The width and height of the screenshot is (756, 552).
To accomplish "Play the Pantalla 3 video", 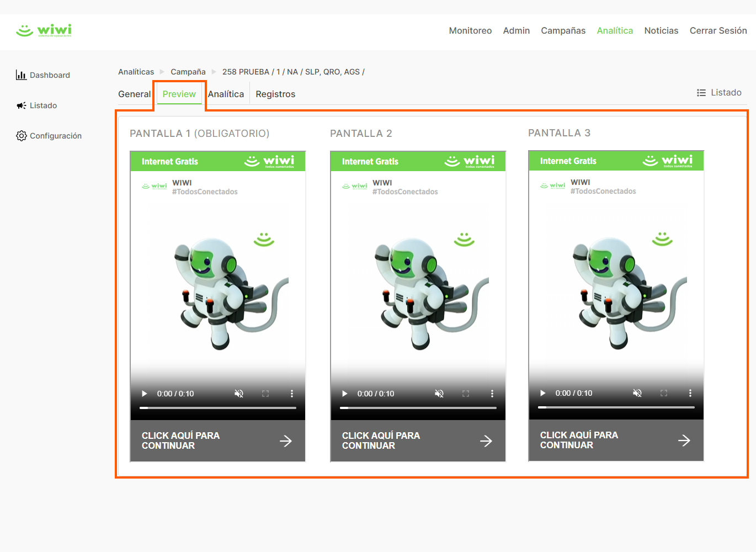I will pyautogui.click(x=543, y=393).
